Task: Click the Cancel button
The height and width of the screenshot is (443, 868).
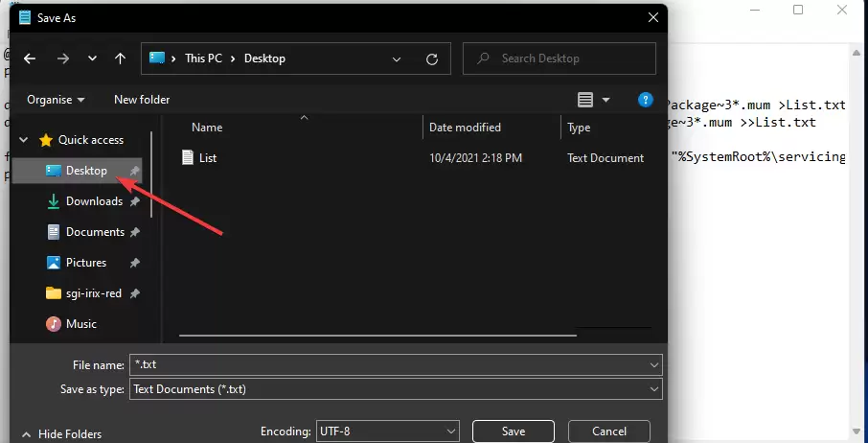Action: [609, 431]
